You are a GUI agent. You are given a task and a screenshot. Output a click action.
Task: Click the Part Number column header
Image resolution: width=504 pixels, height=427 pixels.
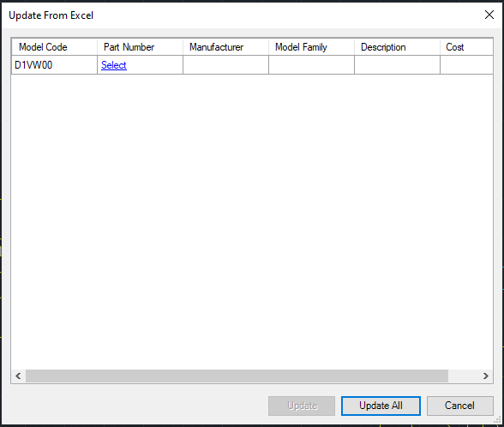tap(141, 47)
